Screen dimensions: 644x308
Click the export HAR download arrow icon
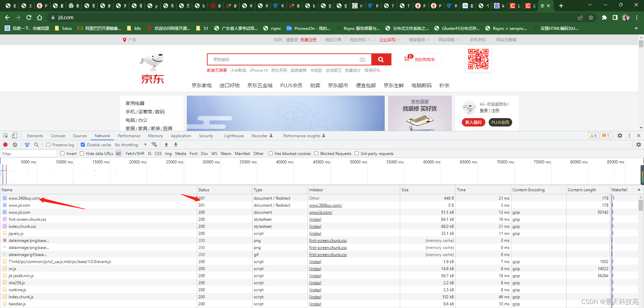pos(175,145)
